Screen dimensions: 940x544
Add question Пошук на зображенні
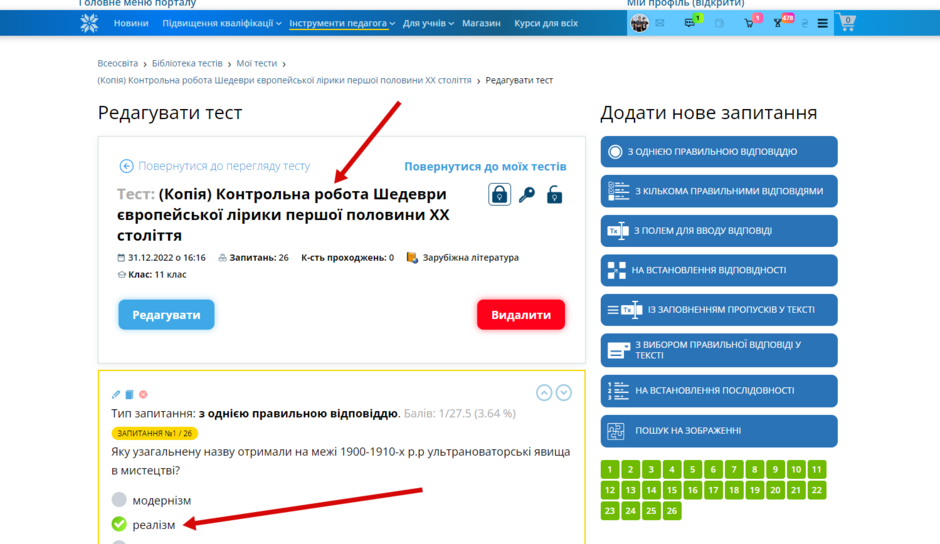719,431
